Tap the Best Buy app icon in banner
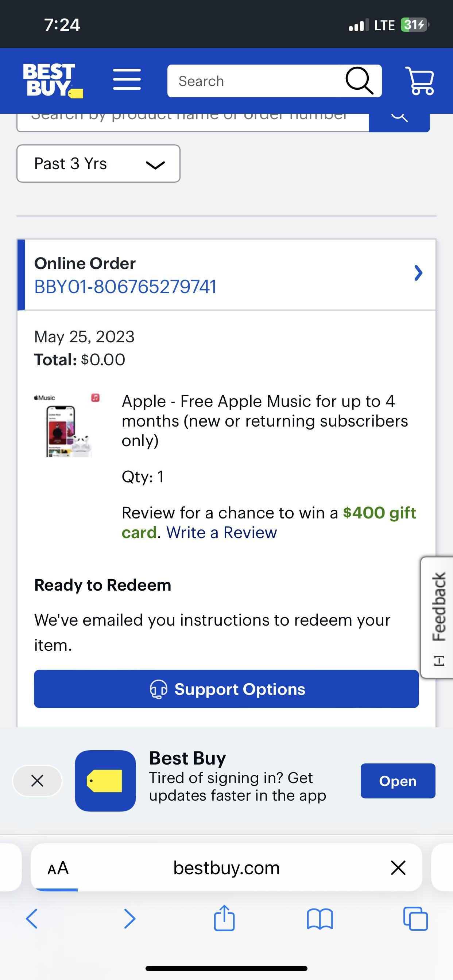The image size is (453, 980). (x=105, y=781)
